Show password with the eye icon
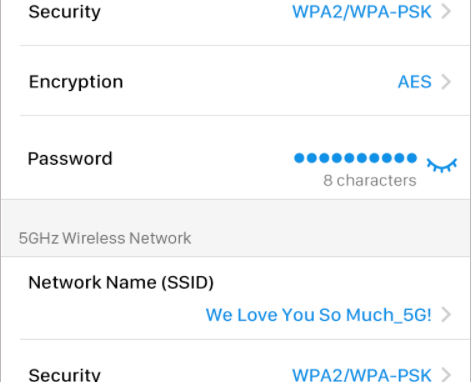Viewport: 471px width, 382px height. 442,165
